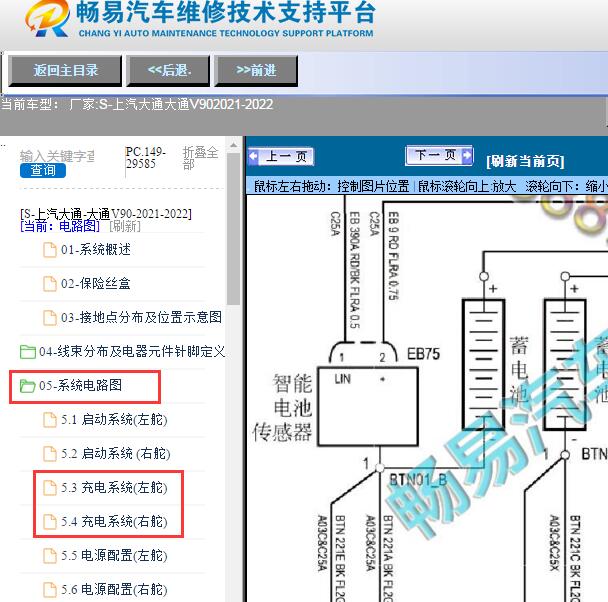Viewport: 608px width, 602px height.
Task: Click the 智能电池传感器 label in the diagram
Action: pos(282,407)
